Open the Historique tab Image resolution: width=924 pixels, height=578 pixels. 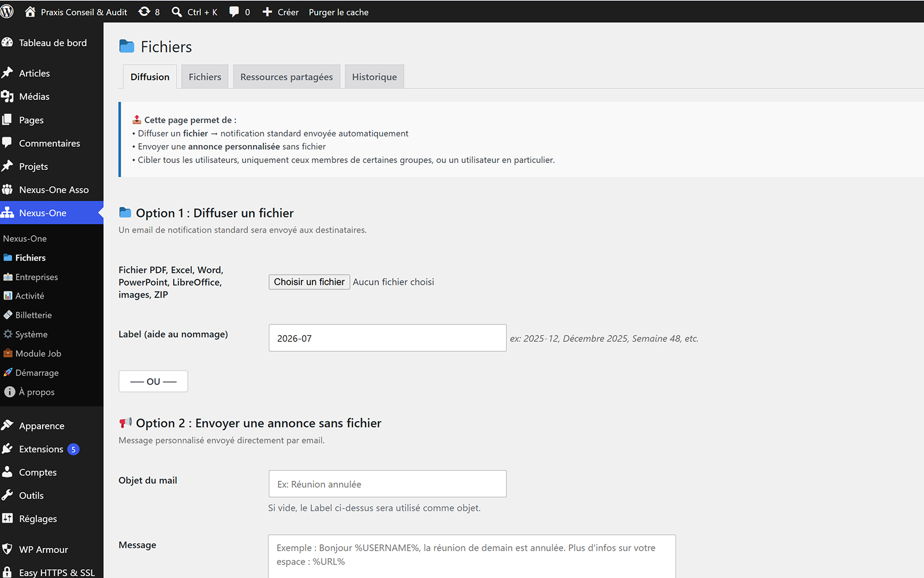tap(374, 77)
